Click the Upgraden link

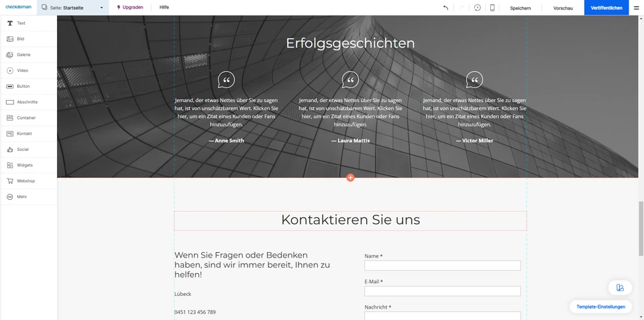(x=129, y=7)
